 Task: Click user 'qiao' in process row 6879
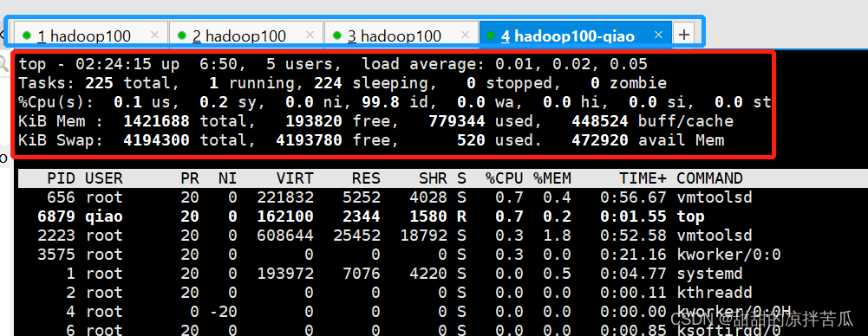[103, 216]
